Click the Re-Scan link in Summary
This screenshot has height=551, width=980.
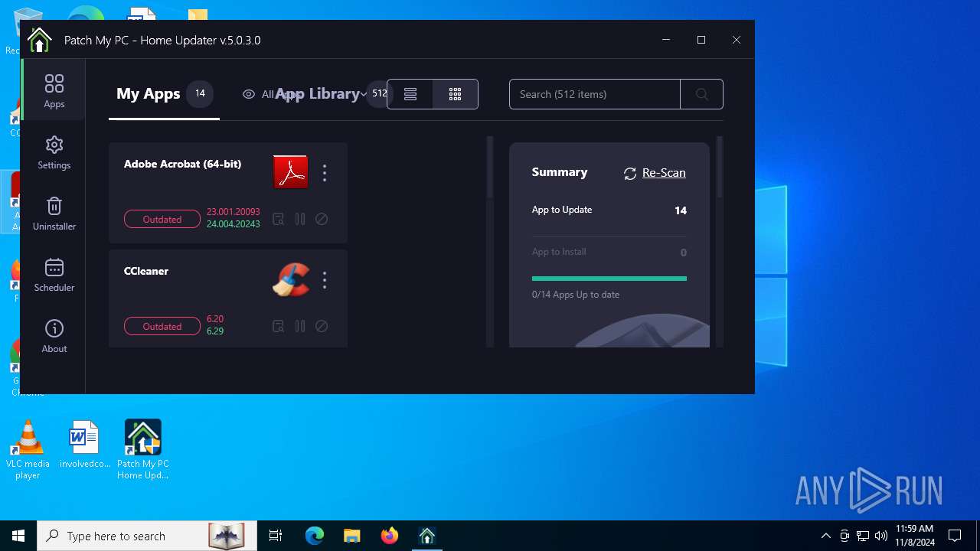pyautogui.click(x=664, y=173)
